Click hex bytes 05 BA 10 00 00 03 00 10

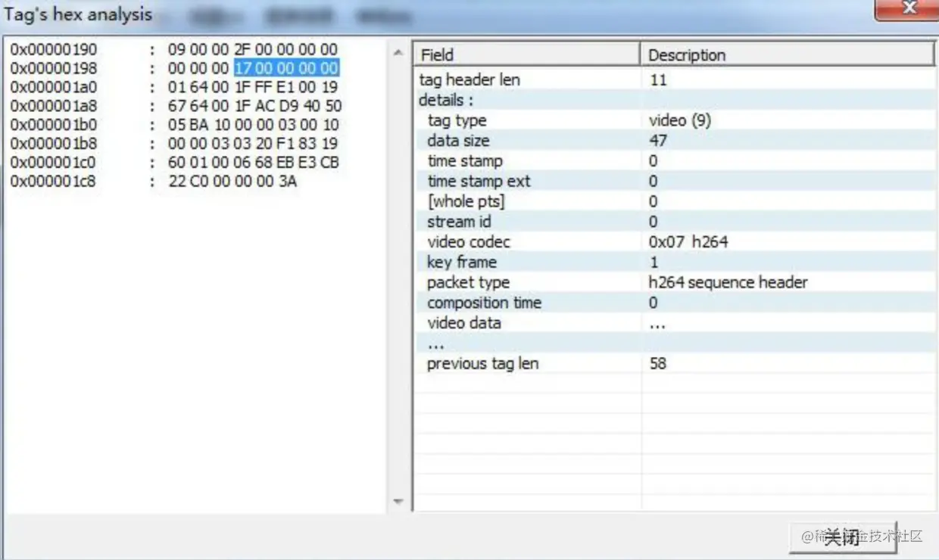tap(254, 125)
